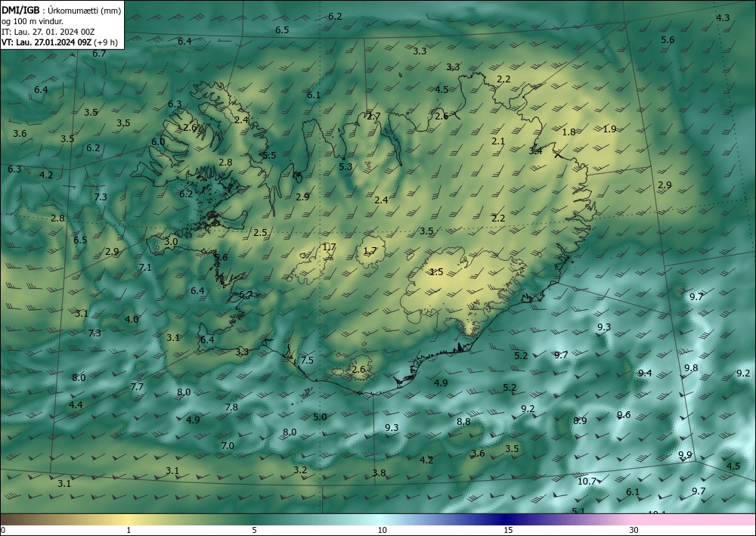
Task: Click the 4.4 value on the map
Action: click(x=76, y=405)
